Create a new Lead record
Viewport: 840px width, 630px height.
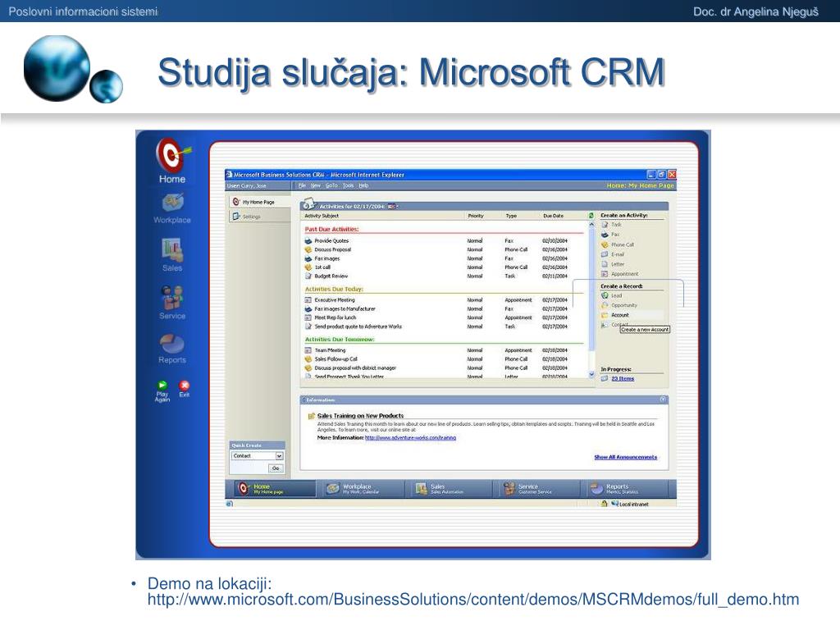point(612,295)
